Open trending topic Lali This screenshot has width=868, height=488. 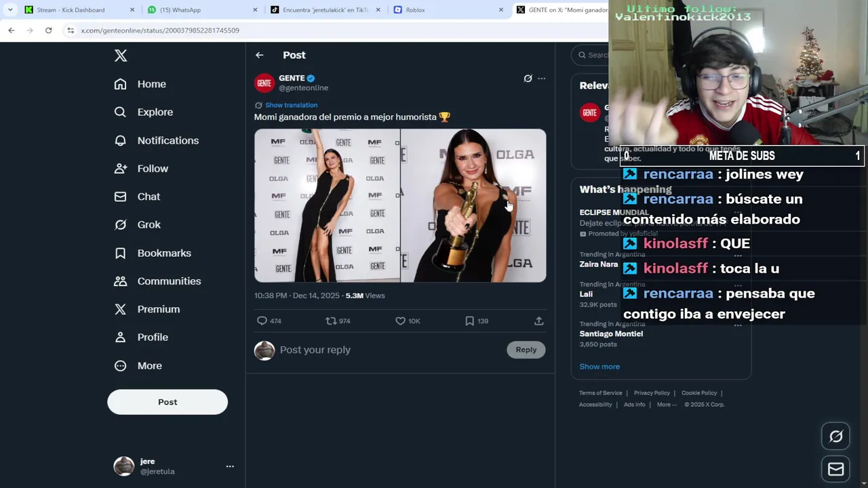(x=586, y=294)
